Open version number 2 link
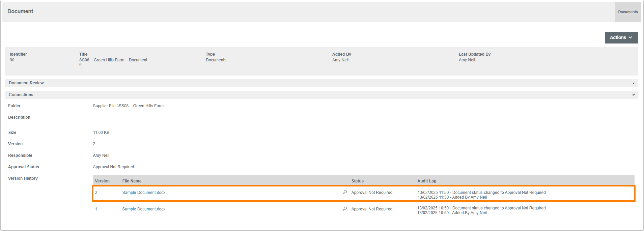Viewport: 644px width, 231px height. click(x=96, y=193)
